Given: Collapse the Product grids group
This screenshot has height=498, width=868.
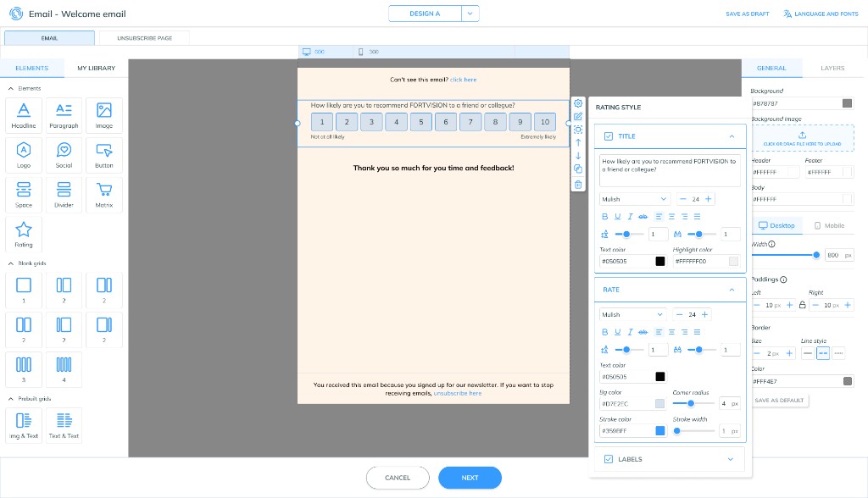Looking at the screenshot, I should (10, 398).
